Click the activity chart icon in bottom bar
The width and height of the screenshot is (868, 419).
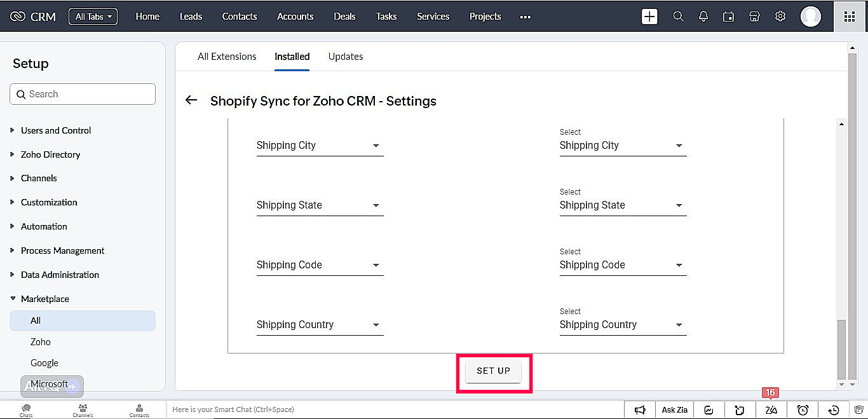pyautogui.click(x=709, y=410)
